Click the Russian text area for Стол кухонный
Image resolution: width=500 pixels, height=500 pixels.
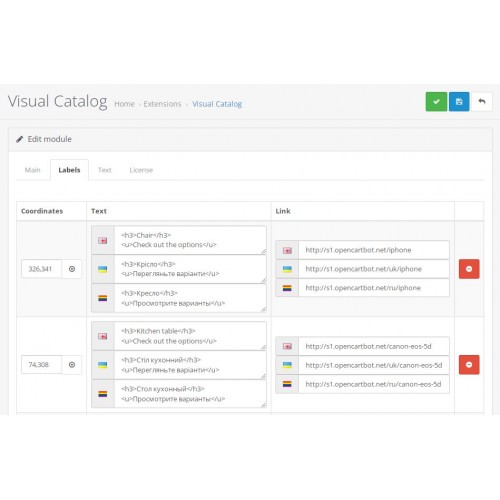190,394
